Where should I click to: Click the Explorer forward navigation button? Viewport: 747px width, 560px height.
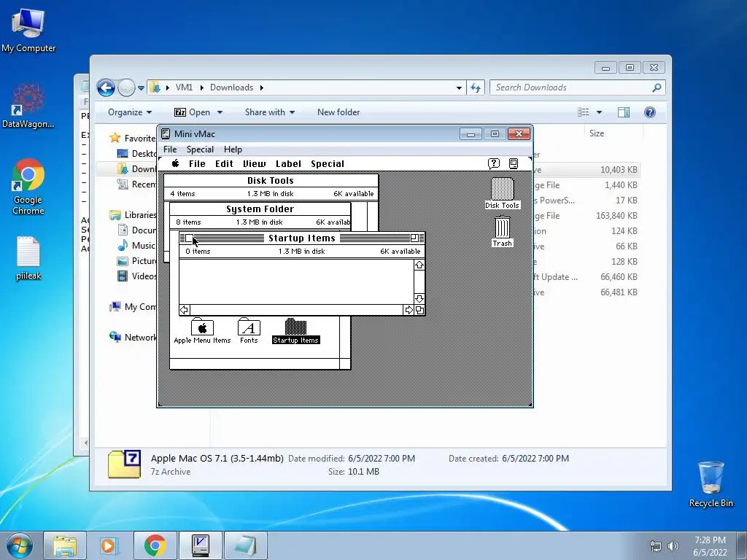126,87
